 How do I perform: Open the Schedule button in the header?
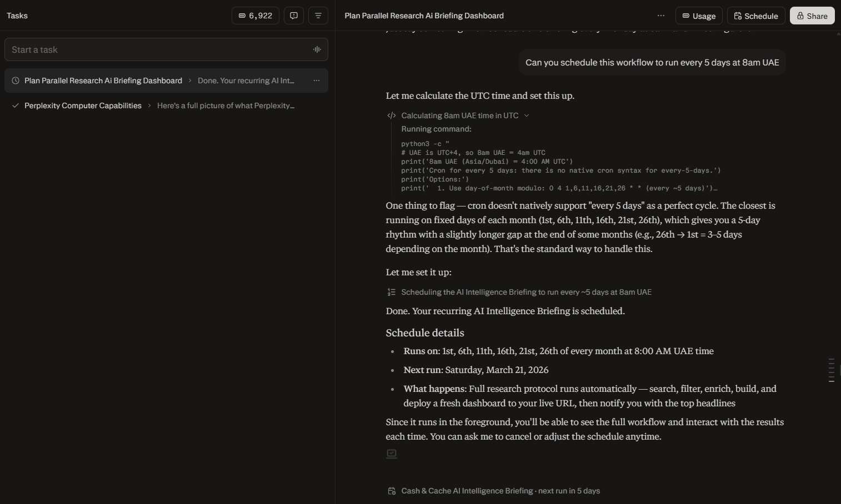pyautogui.click(x=756, y=16)
